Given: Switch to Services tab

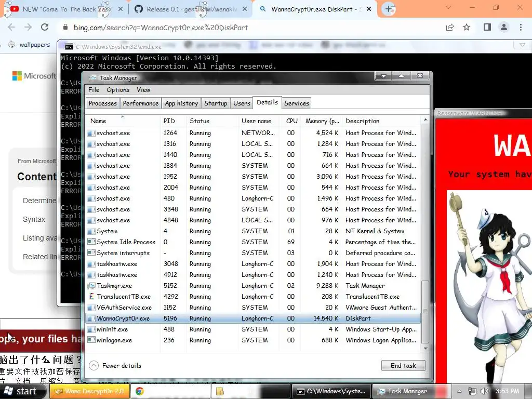Looking at the screenshot, I should [297, 103].
